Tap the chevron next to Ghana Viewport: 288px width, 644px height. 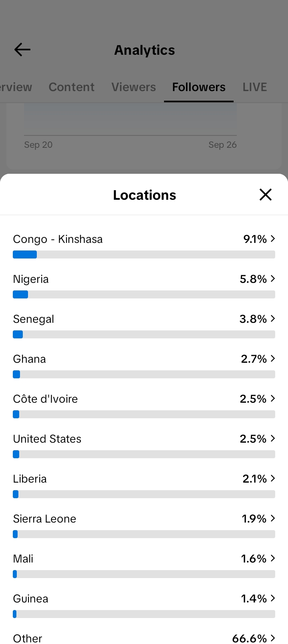click(273, 358)
